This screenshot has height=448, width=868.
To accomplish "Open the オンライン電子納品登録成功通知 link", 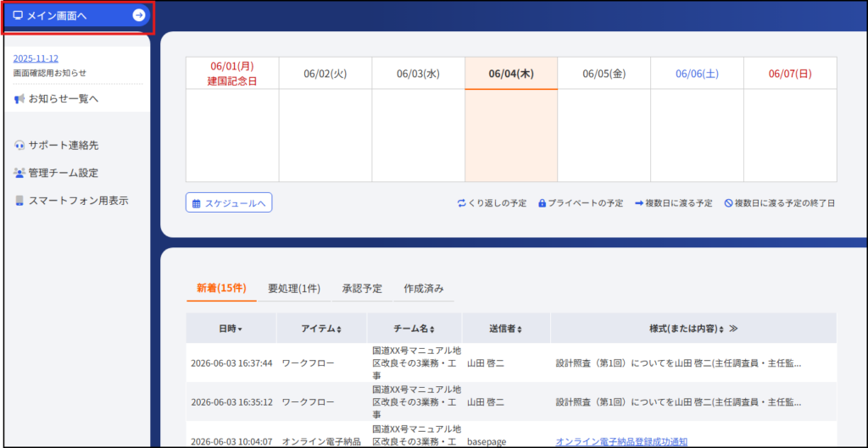I will click(x=621, y=441).
